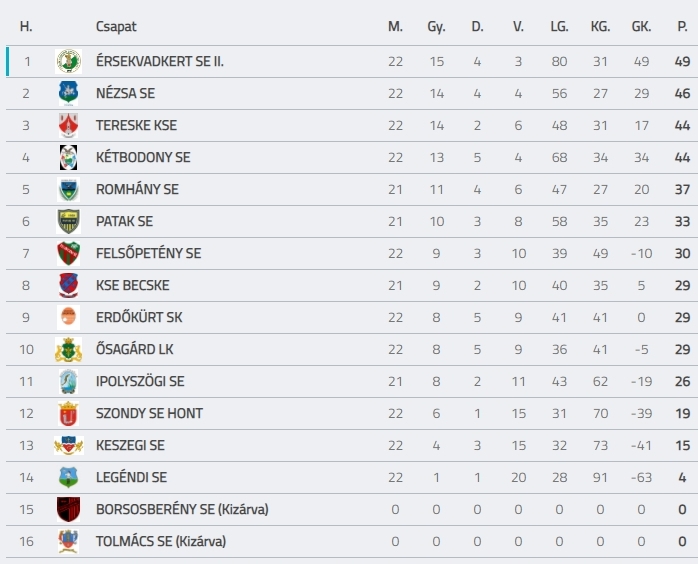The width and height of the screenshot is (698, 564).
Task: Click the Felsőpetény SE red-green shield
Action: point(69,254)
